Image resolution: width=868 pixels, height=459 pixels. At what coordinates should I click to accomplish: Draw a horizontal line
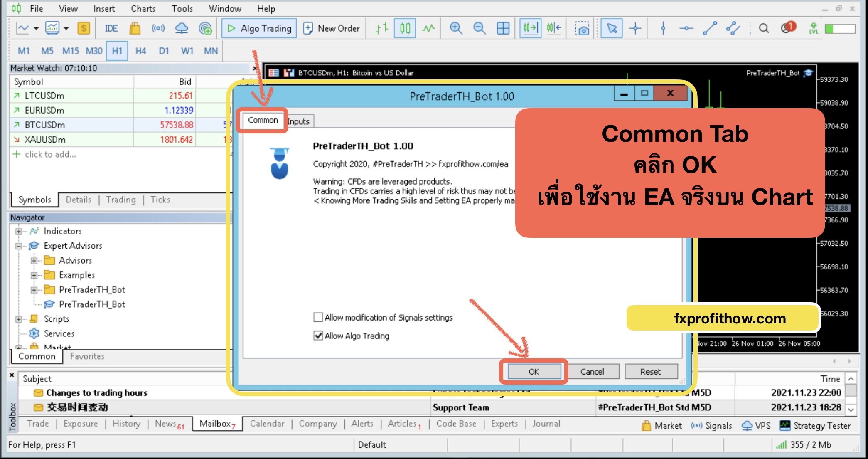click(x=686, y=28)
